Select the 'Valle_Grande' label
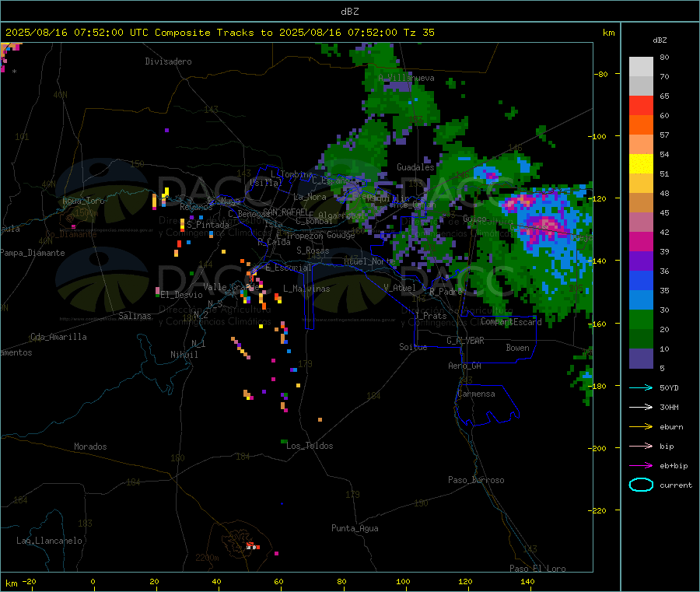The image size is (700, 592). 231,287
